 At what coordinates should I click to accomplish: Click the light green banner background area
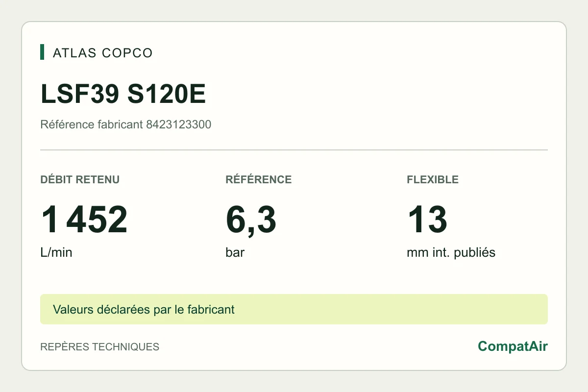[392, 309]
